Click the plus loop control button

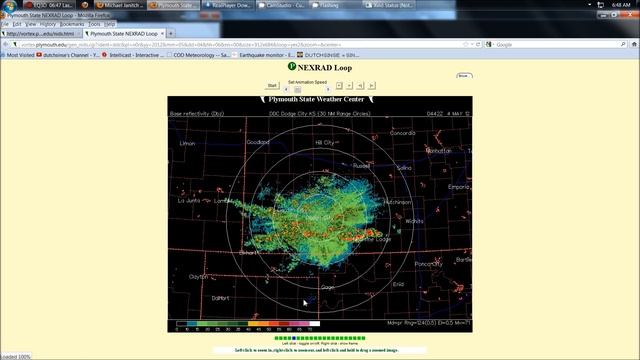tap(339, 85)
